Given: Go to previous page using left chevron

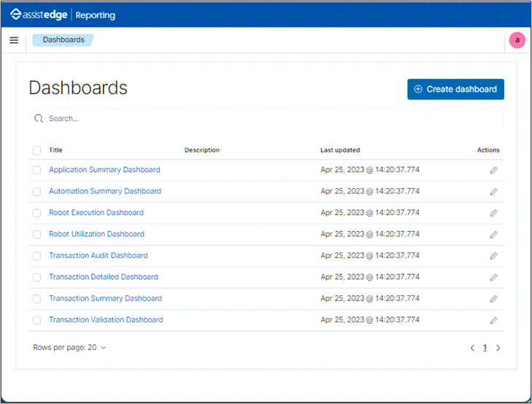Looking at the screenshot, I should pyautogui.click(x=472, y=348).
